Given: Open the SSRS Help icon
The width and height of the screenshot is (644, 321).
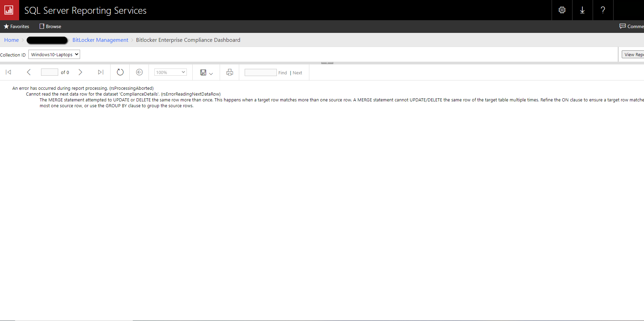Looking at the screenshot, I should point(603,10).
